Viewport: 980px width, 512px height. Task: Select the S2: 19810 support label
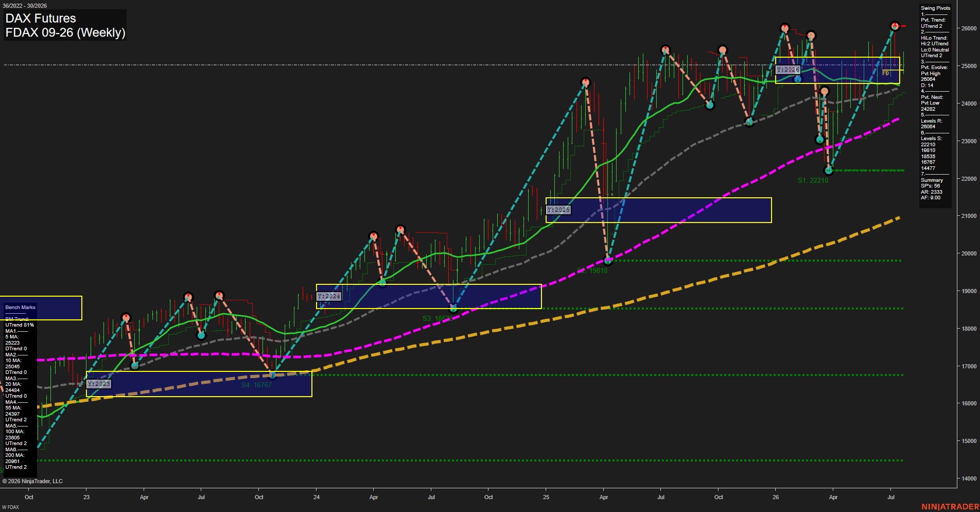592,270
